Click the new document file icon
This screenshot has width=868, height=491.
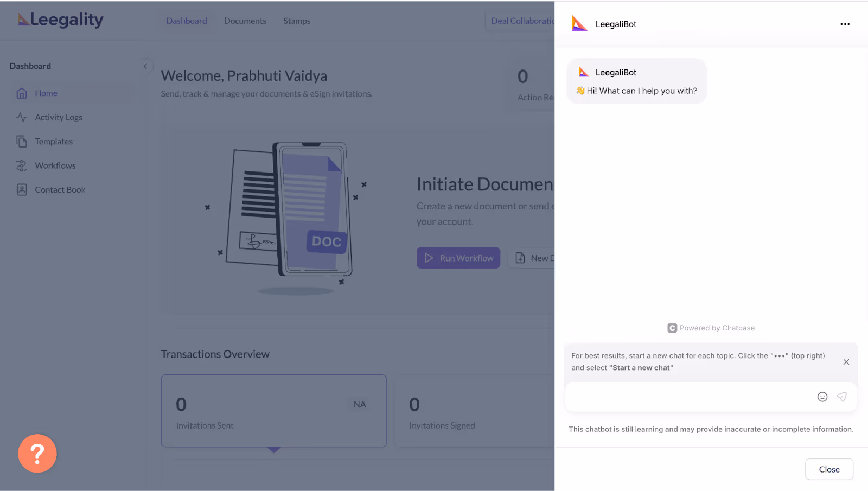pos(520,258)
